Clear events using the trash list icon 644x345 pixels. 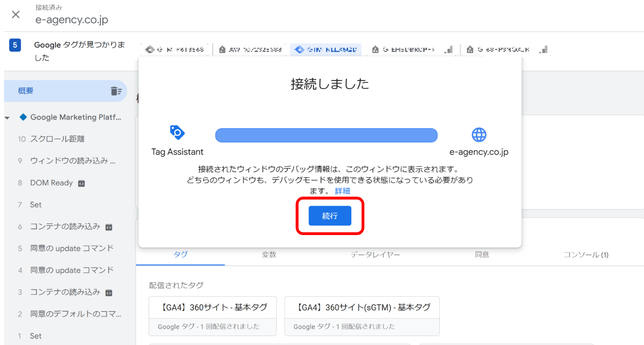tap(116, 91)
